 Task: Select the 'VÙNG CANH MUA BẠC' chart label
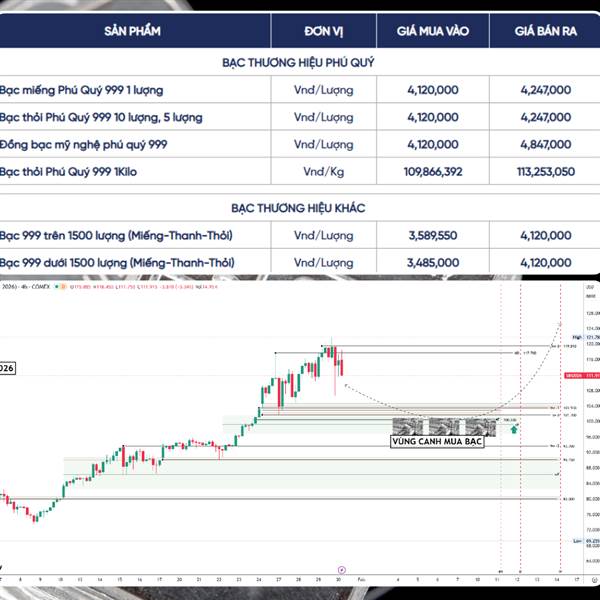pyautogui.click(x=437, y=441)
